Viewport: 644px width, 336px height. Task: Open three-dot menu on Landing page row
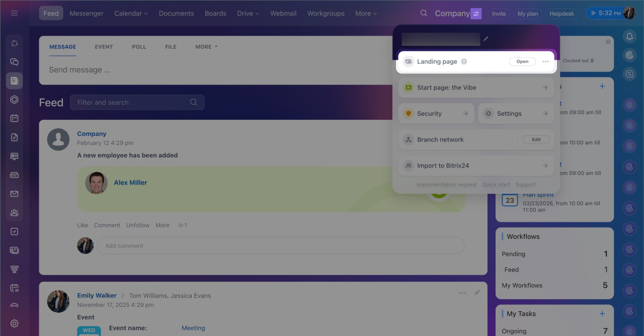pos(545,61)
